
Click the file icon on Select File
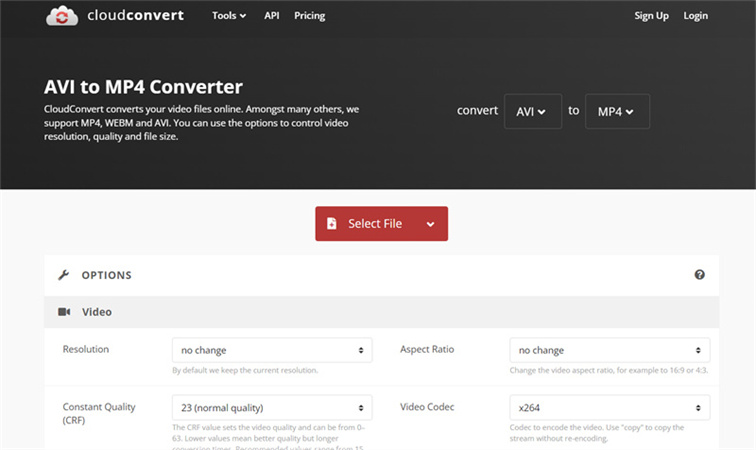point(332,224)
